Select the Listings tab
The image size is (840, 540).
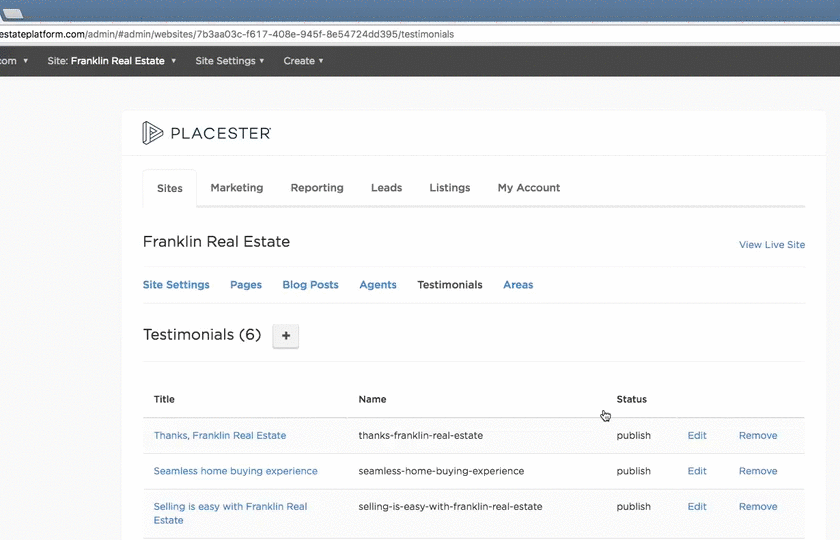[449, 188]
